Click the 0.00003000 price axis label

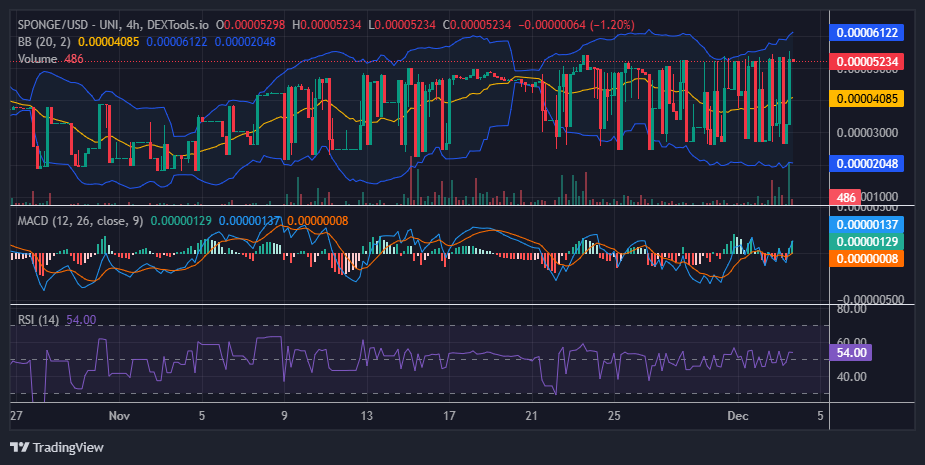coord(867,132)
